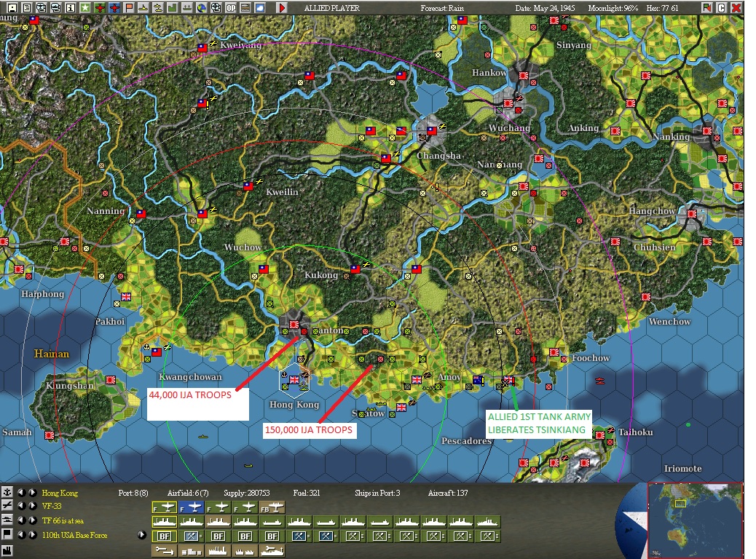Click the anchor icon beside Hong Kong

[x=7, y=492]
